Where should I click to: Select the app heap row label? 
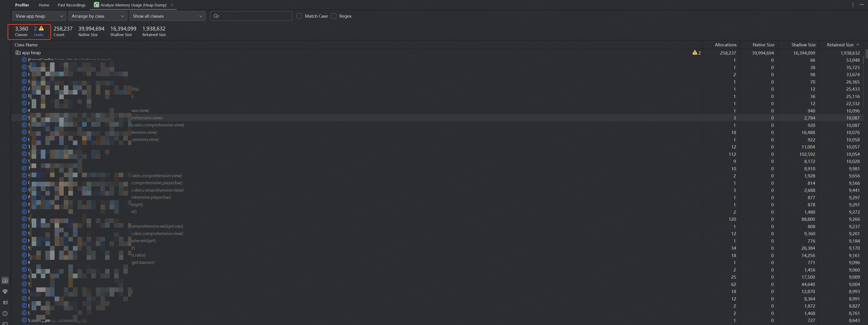[x=31, y=53]
